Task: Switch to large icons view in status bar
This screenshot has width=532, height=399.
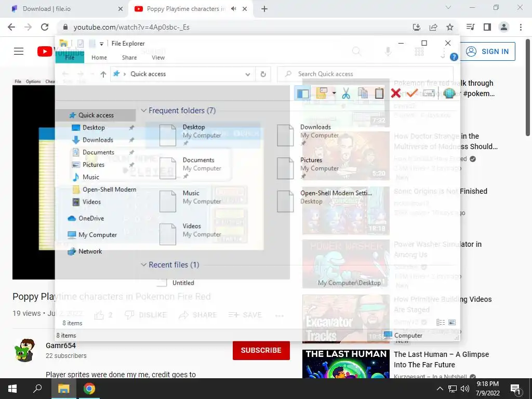Action: click(452, 322)
